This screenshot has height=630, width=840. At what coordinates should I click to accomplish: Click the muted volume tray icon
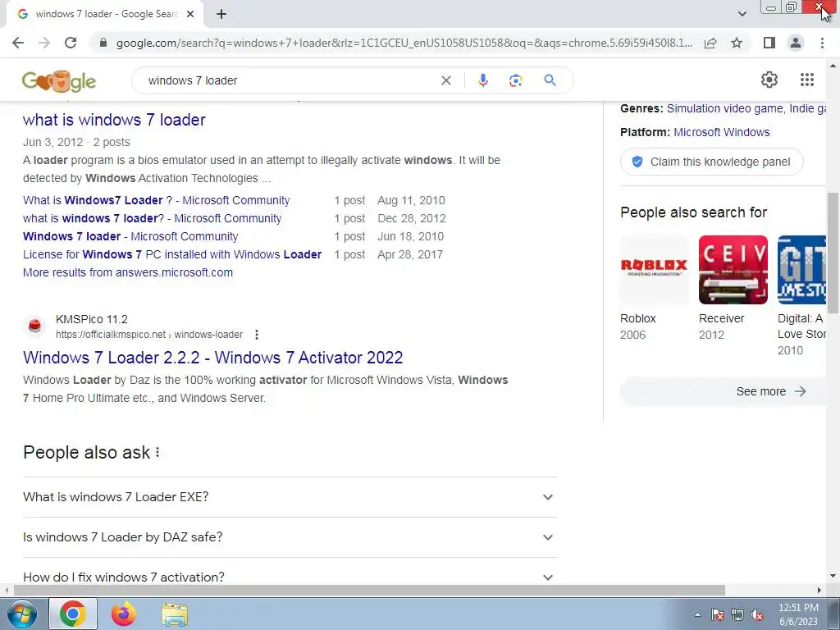coord(757,614)
